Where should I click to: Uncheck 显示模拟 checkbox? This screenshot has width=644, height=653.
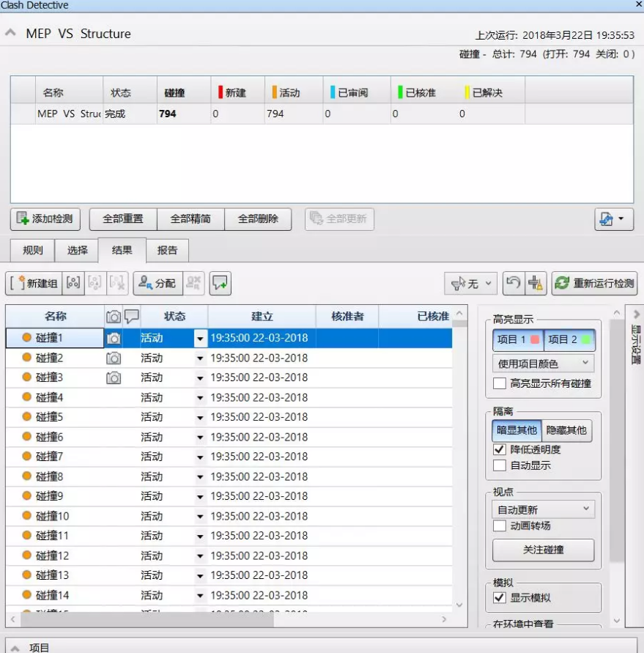click(x=500, y=597)
